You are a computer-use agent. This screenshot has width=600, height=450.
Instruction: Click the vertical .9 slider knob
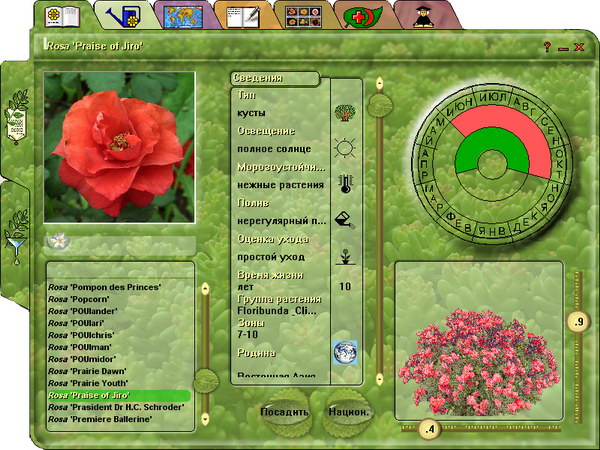coord(579,322)
